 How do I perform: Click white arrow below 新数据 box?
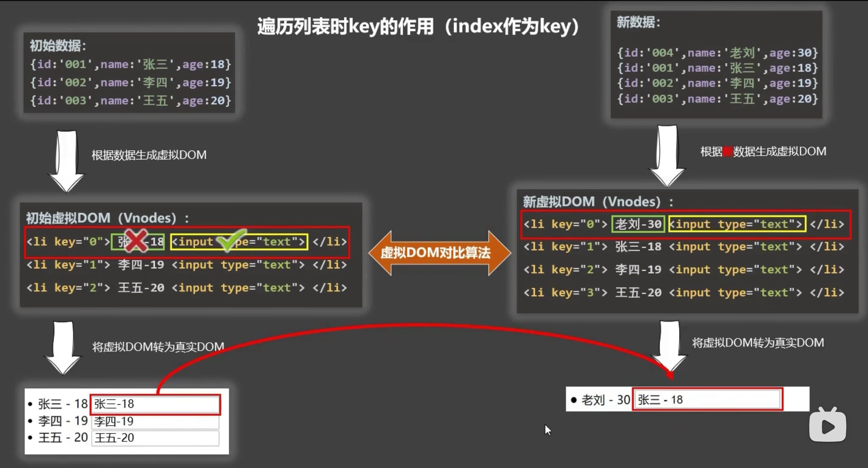(x=667, y=155)
